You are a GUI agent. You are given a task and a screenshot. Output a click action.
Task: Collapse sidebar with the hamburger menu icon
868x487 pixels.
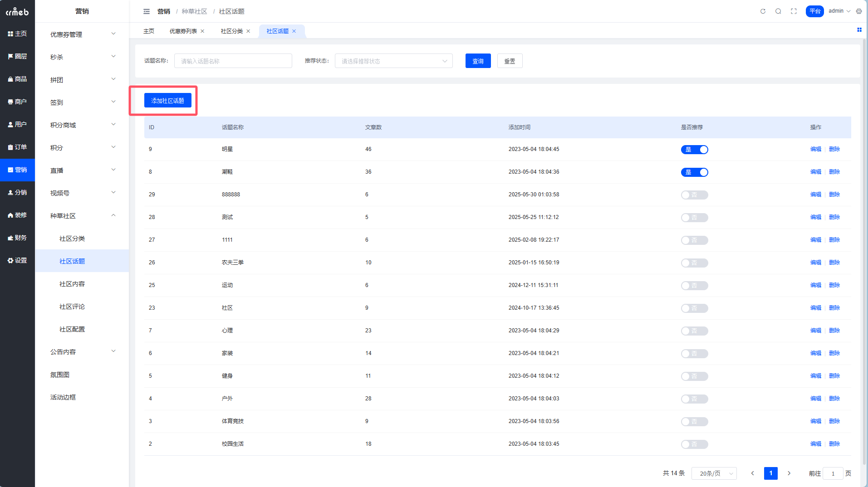(147, 11)
